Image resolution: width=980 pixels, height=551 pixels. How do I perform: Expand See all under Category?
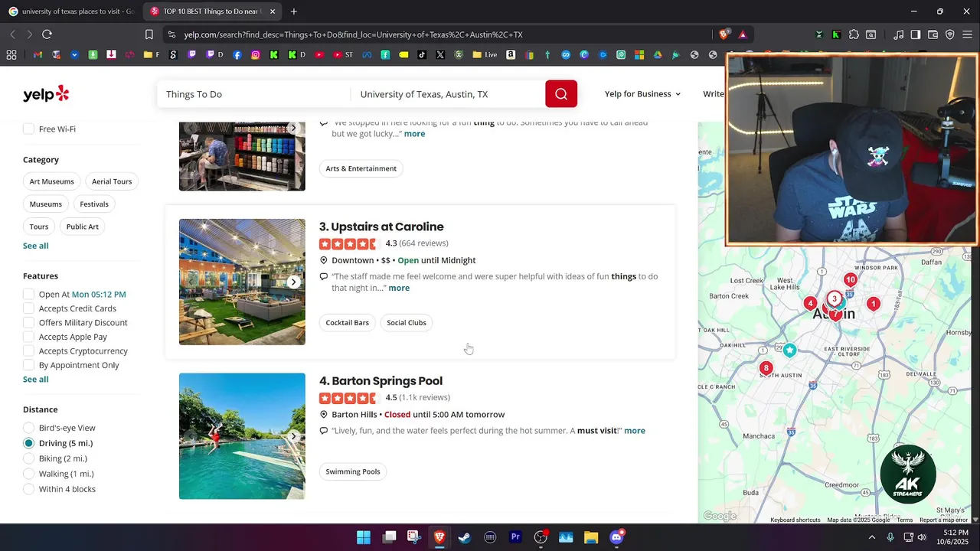pos(35,246)
